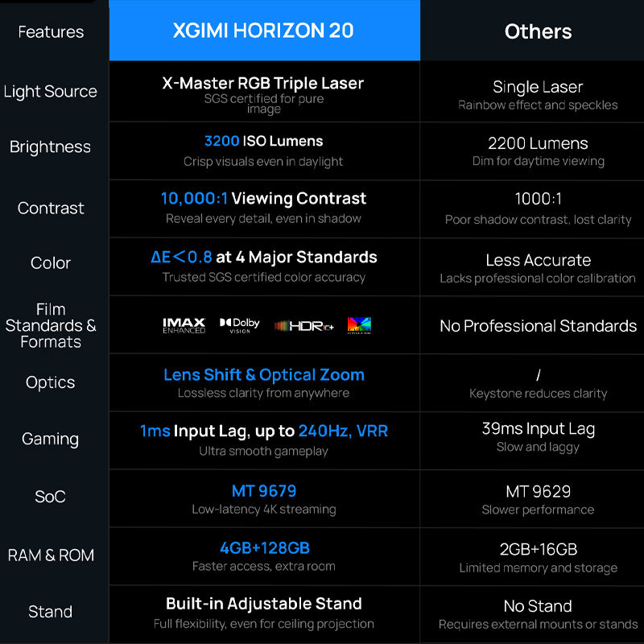Click the 4GB+128GB memory spec
Image resolution: width=644 pixels, height=644 pixels.
pos(265,548)
